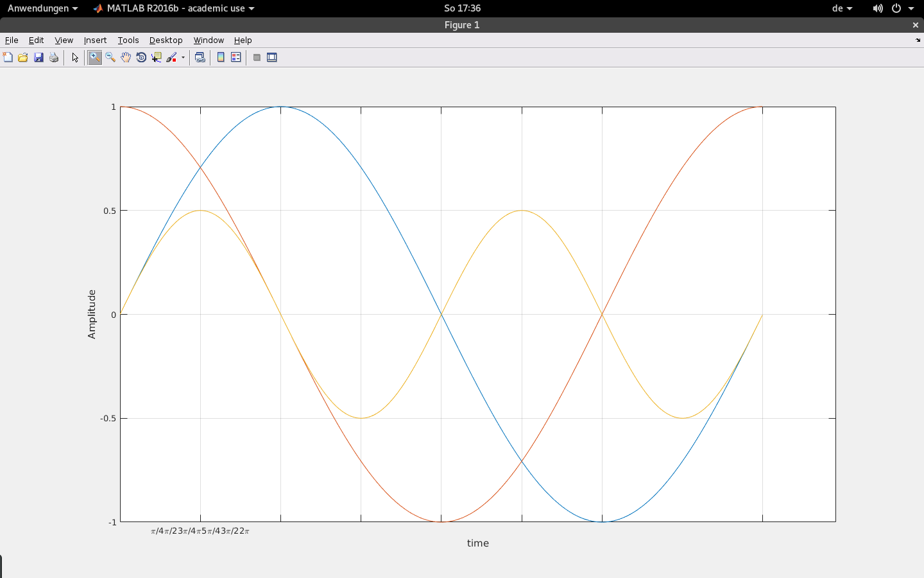Click the time x-axis label
This screenshot has width=924, height=578.
tap(478, 543)
